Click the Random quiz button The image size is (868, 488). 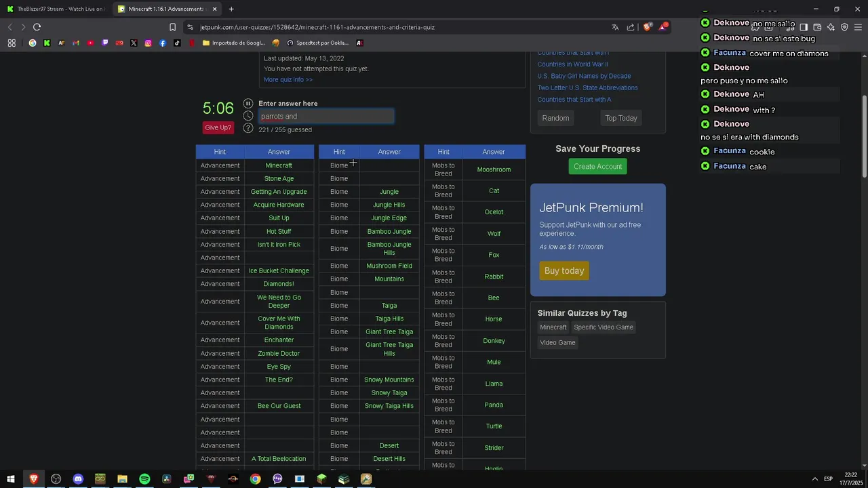coord(555,118)
